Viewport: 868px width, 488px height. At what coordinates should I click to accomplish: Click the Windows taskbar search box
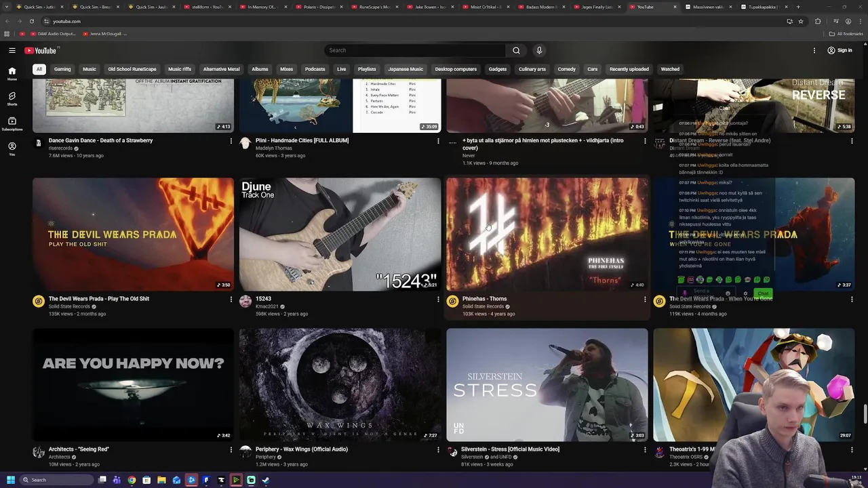point(56,480)
